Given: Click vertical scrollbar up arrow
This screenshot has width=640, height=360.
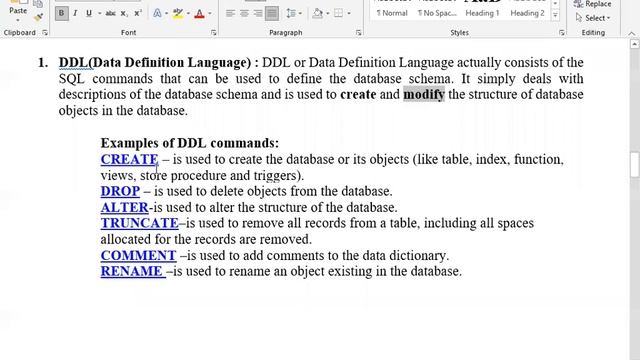Looking at the screenshot, I should coord(634,44).
